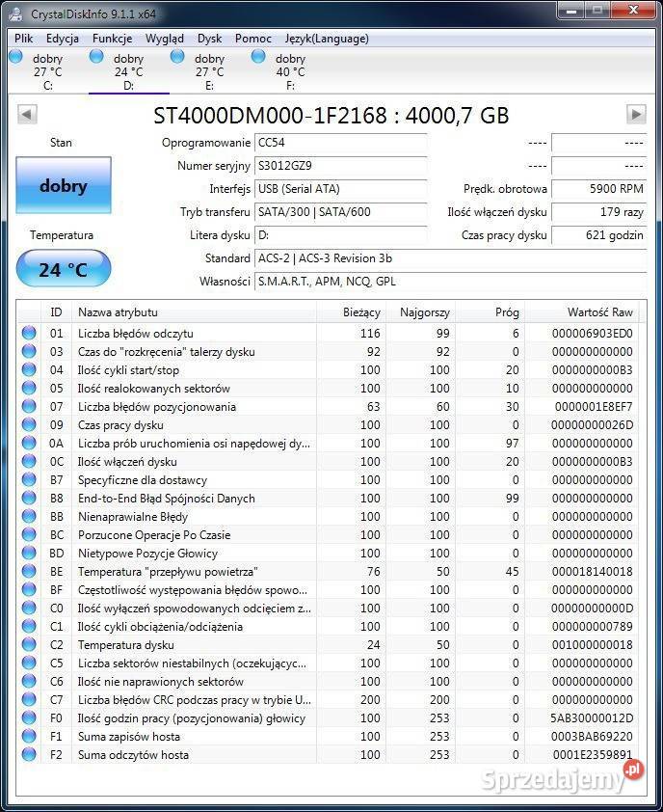The width and height of the screenshot is (663, 812).
Task: Click status orb of attribute 0A row
Action: click(x=29, y=443)
